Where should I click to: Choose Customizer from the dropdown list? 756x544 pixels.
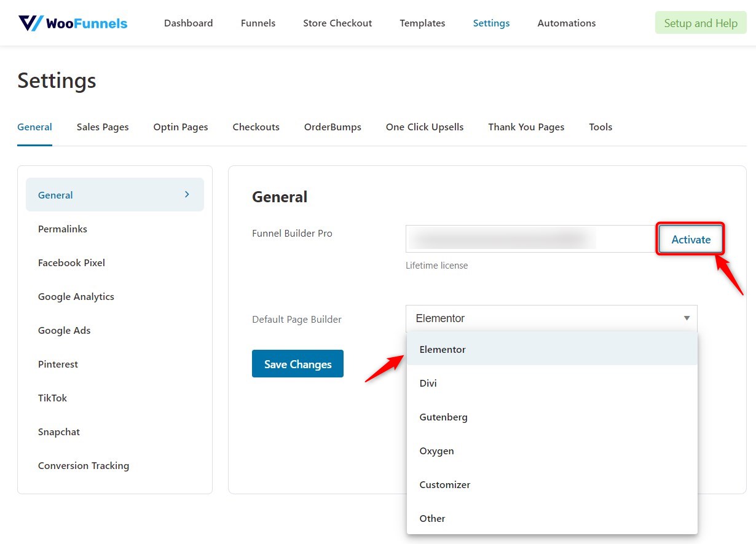pos(552,484)
